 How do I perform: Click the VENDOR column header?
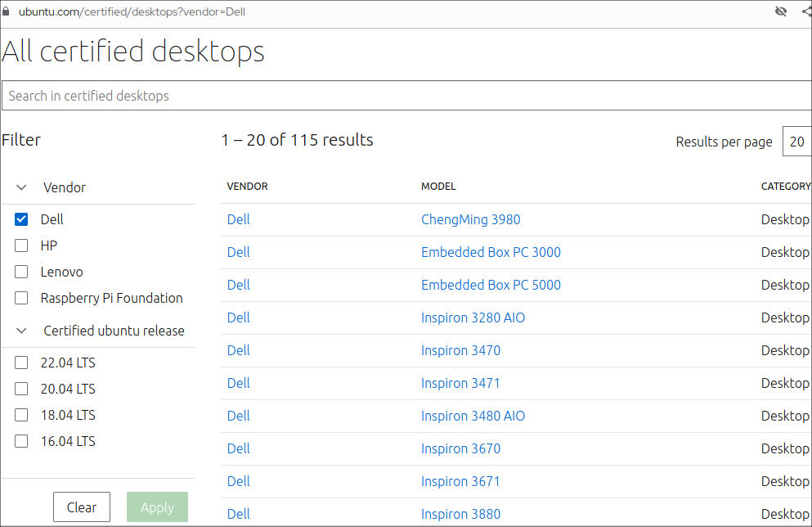247,186
